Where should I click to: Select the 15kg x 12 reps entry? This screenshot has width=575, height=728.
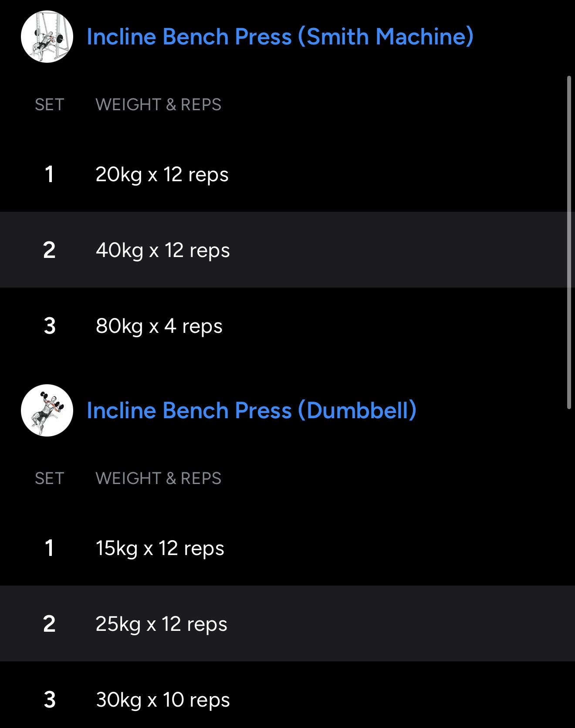pos(160,548)
